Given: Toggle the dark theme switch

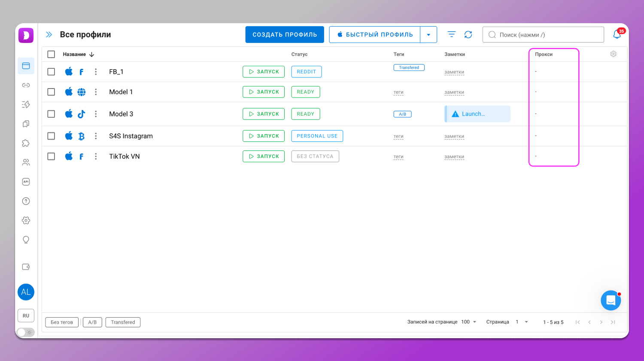Looking at the screenshot, I should [25, 332].
